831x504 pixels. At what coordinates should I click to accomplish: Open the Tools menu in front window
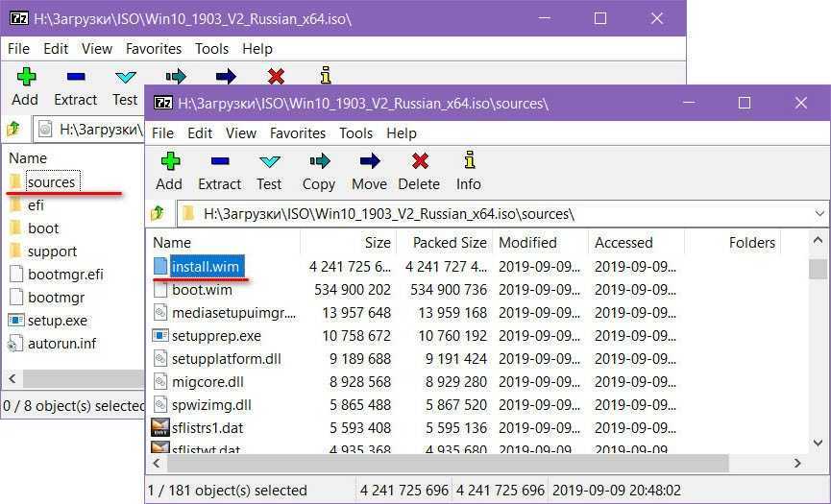point(355,133)
